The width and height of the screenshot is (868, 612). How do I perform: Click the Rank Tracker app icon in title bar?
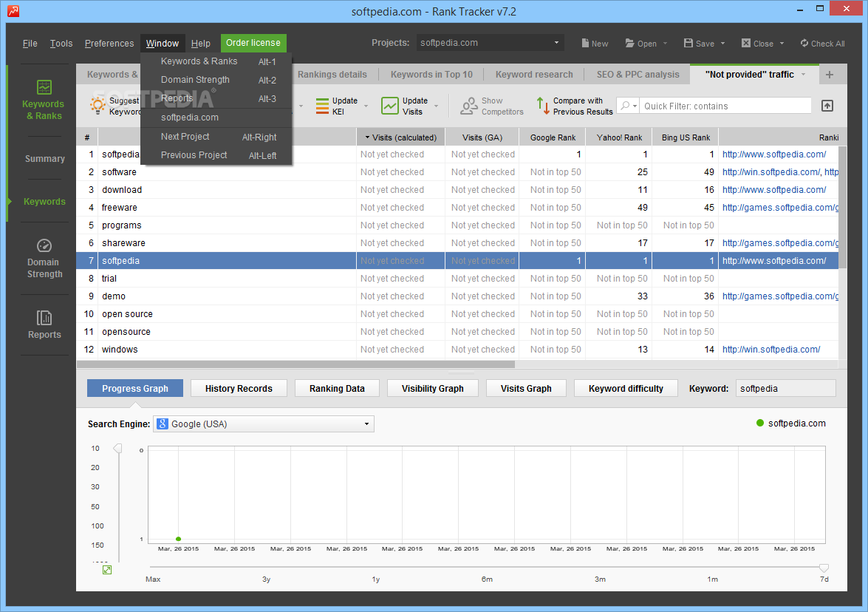click(13, 11)
